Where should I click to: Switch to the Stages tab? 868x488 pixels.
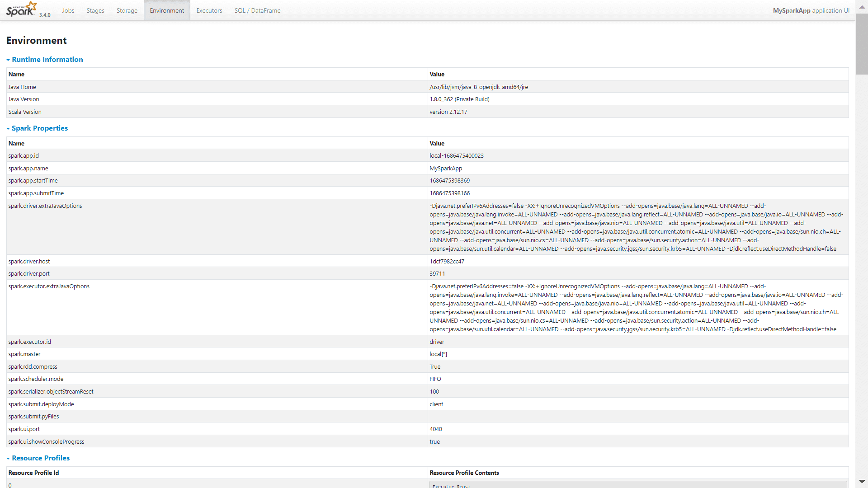(95, 10)
